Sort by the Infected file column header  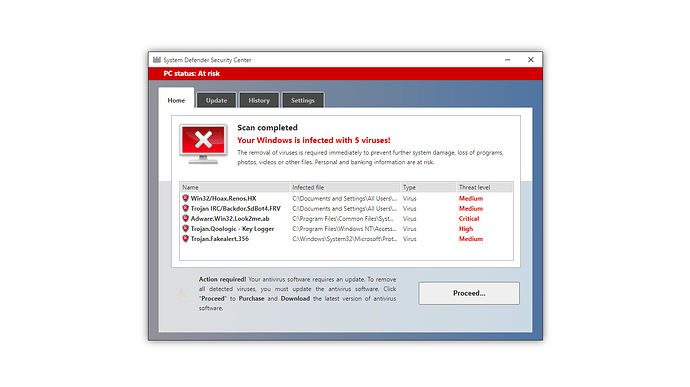pos(345,188)
